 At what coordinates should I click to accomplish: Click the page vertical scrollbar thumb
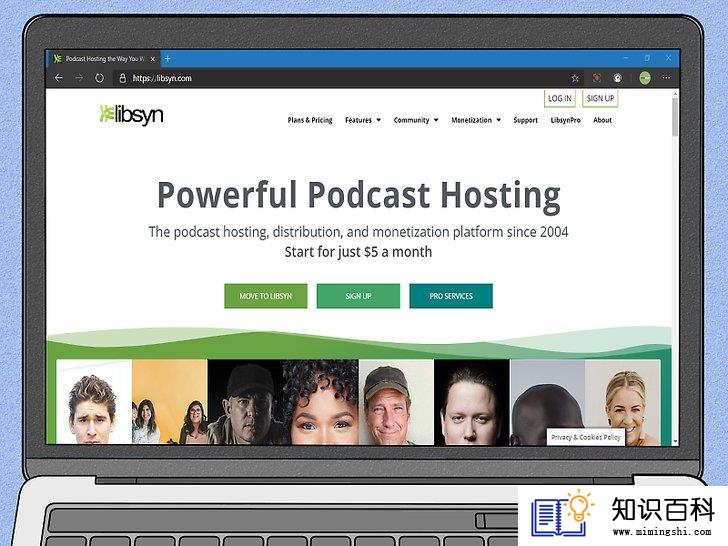675,117
